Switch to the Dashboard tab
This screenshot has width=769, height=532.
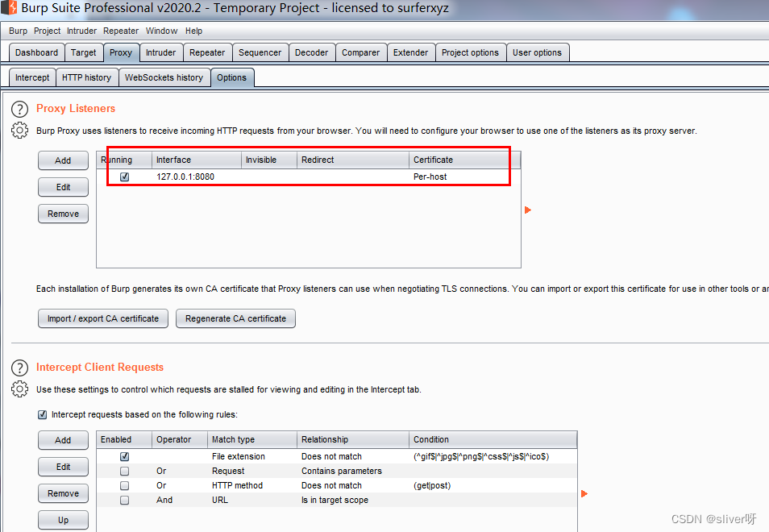pos(37,52)
